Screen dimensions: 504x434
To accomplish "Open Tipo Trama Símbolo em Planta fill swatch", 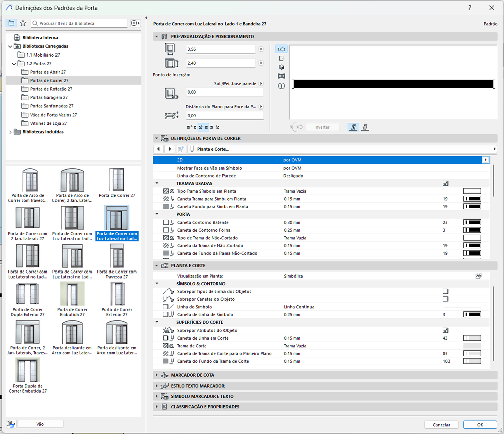I will [472, 191].
